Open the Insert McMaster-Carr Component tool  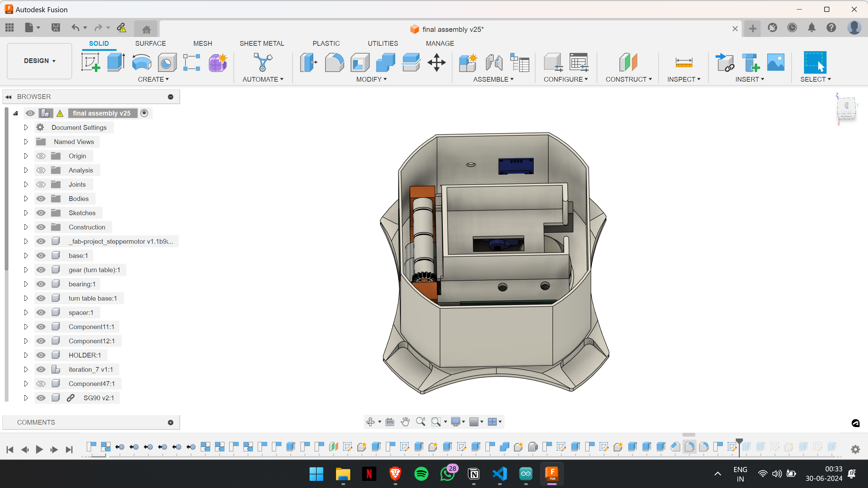click(x=750, y=62)
